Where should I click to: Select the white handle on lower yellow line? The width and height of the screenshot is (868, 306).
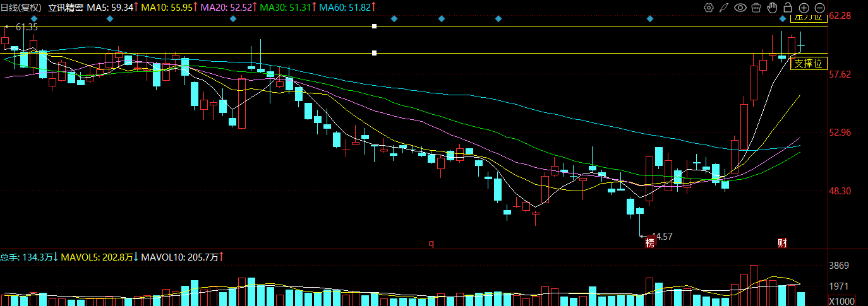click(x=375, y=53)
